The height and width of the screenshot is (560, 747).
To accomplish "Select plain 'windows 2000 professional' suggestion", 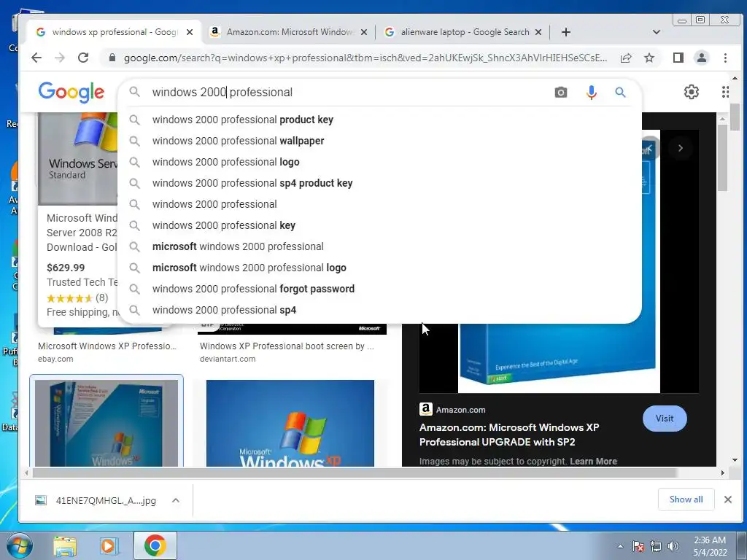I will point(379,204).
